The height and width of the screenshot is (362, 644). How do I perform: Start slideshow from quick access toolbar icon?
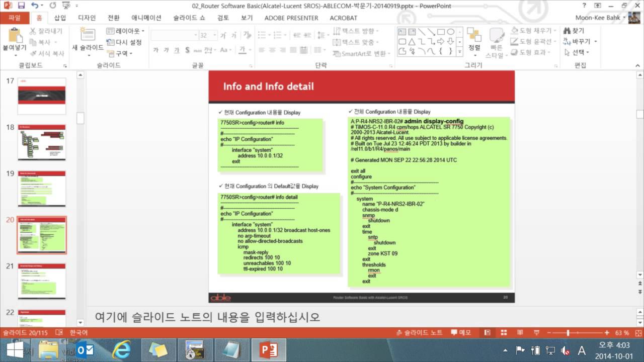pyautogui.click(x=65, y=6)
